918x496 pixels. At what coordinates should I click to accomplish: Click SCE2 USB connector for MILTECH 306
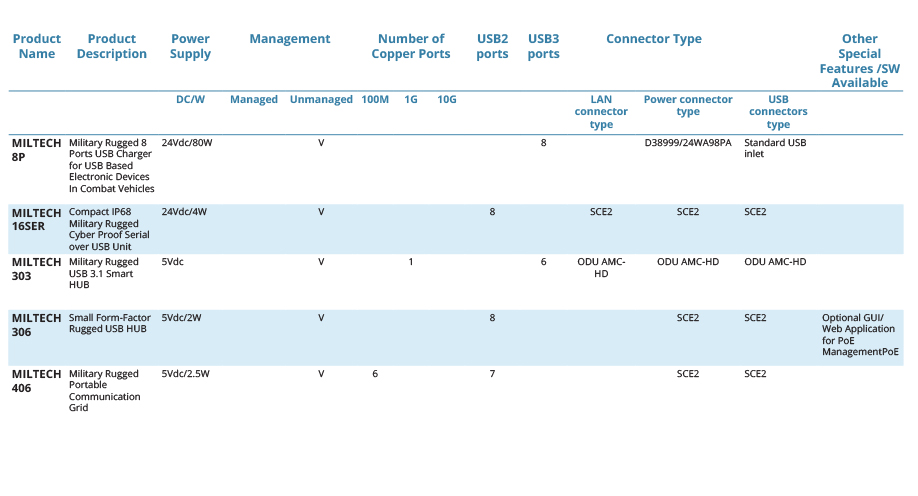coord(755,318)
